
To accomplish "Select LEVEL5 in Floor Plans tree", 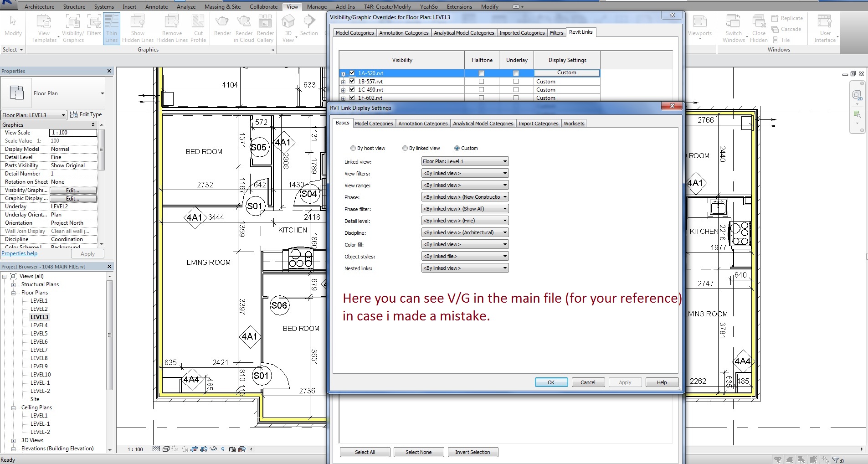I will click(39, 334).
